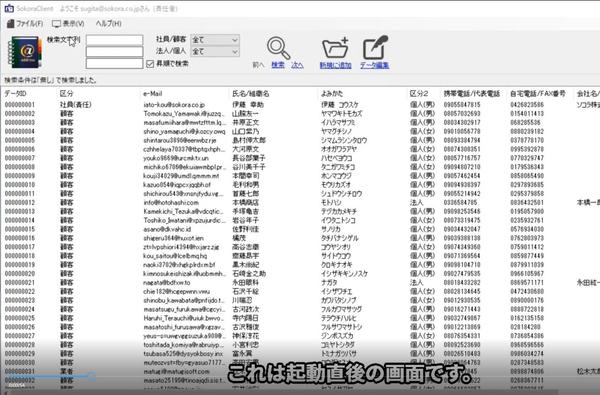The image size is (600, 395).
Task: Click the 新規に追加 link
Action: point(336,65)
